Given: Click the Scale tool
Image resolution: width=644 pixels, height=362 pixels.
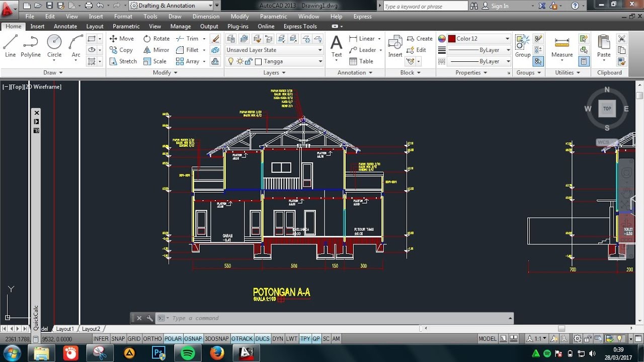Looking at the screenshot, I should (155, 61).
